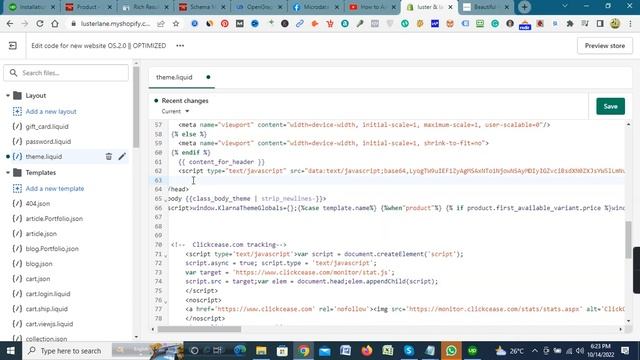Open article.Portfolio.json template
640x360 pixels.
tap(54, 219)
